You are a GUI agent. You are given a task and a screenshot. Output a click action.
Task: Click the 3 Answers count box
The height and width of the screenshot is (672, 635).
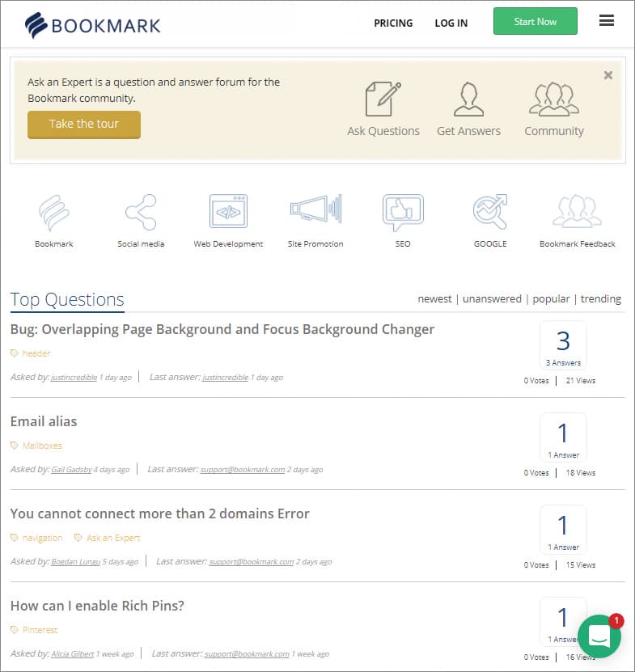563,345
